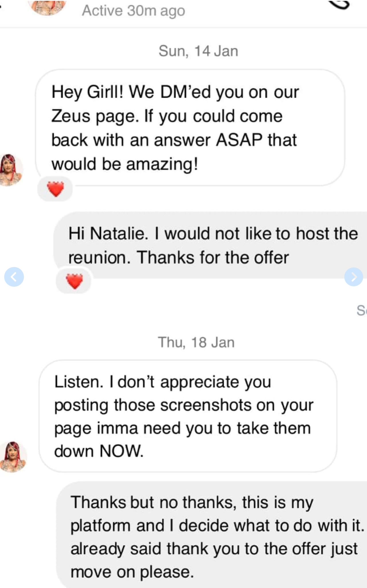
Task: Select the 'Hi Natalie' reply bubble
Action: tap(210, 245)
